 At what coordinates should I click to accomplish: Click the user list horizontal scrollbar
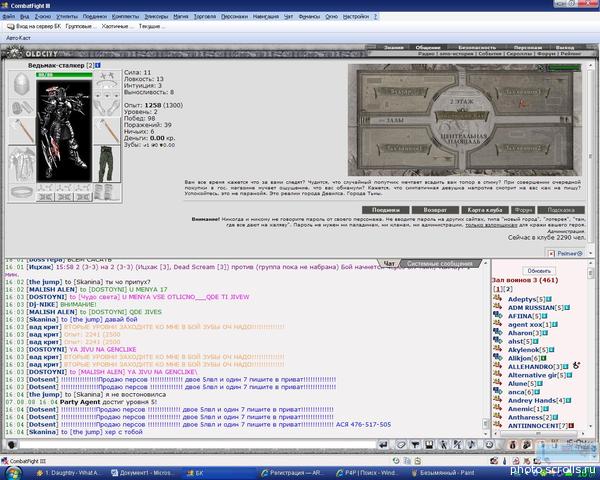tap(539, 434)
